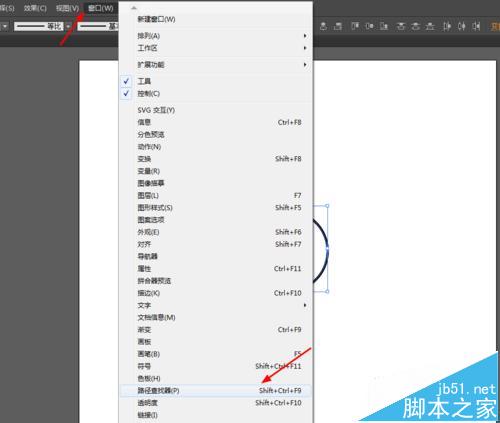Open the 基本 brush definition dropdown

(x=98, y=26)
